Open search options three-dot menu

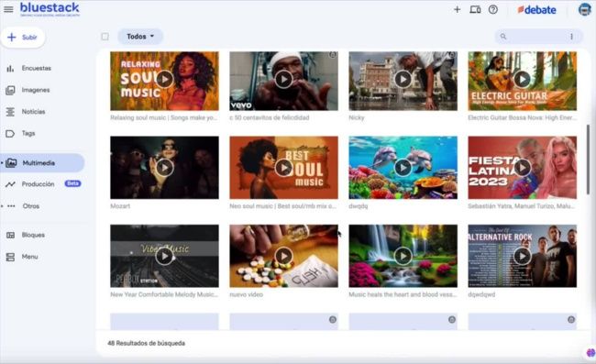(571, 37)
